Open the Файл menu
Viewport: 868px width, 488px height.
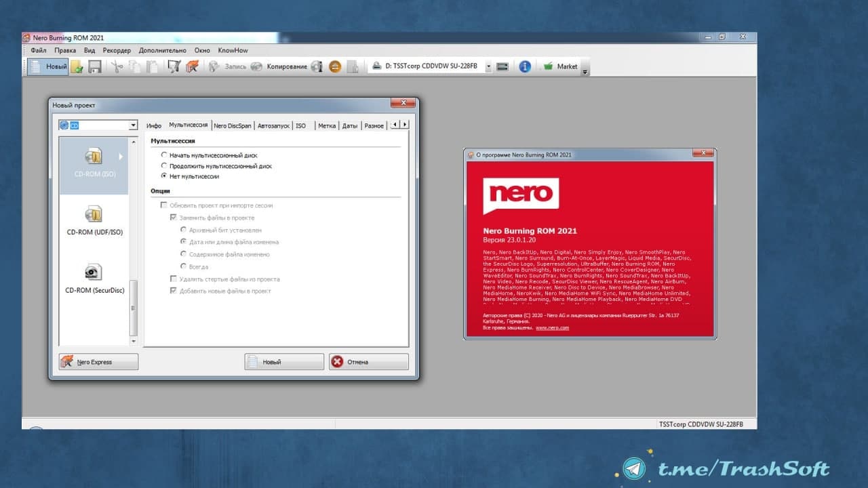click(39, 50)
